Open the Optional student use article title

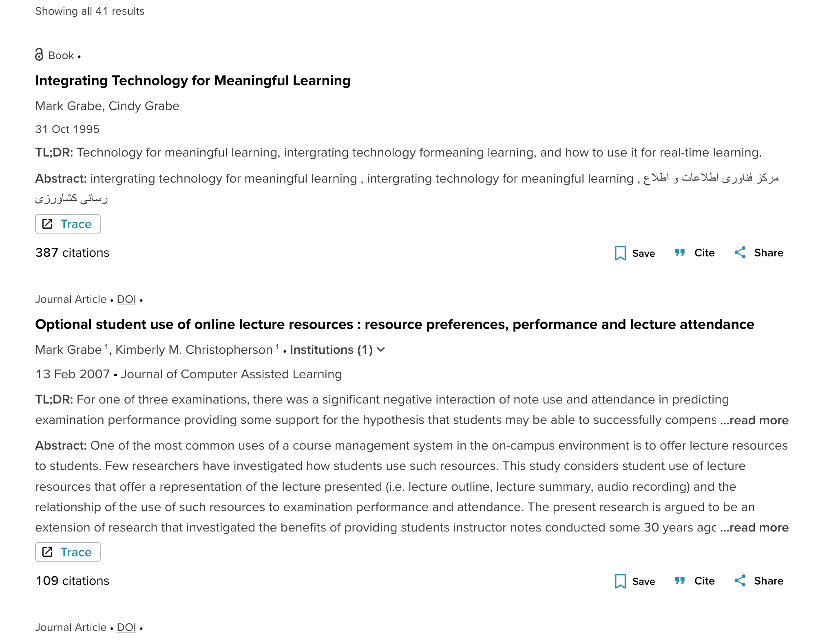click(x=395, y=324)
